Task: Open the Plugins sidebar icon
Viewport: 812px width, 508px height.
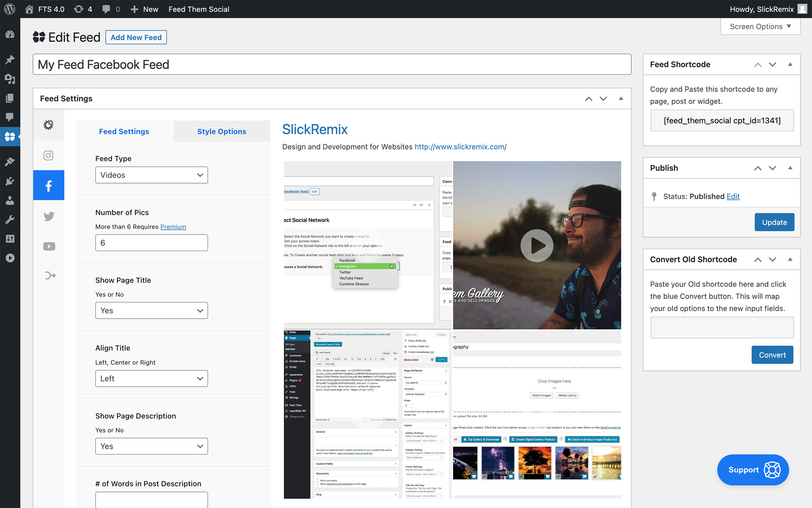Action: pyautogui.click(x=10, y=181)
